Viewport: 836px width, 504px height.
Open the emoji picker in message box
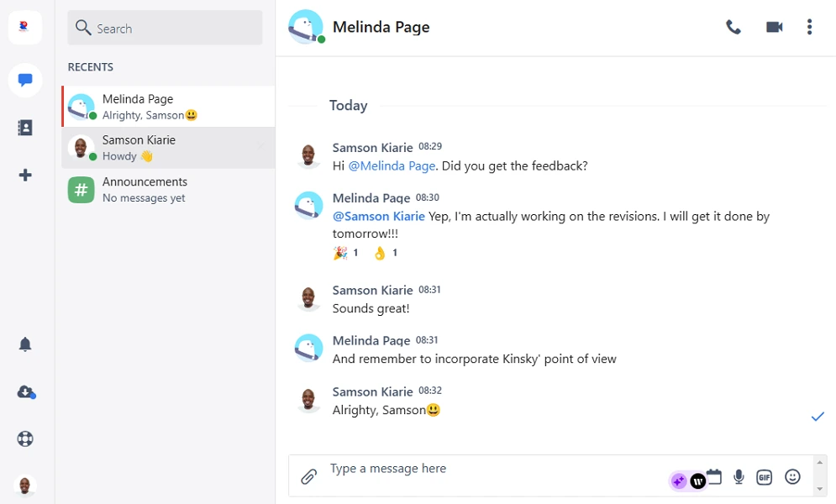(x=792, y=477)
